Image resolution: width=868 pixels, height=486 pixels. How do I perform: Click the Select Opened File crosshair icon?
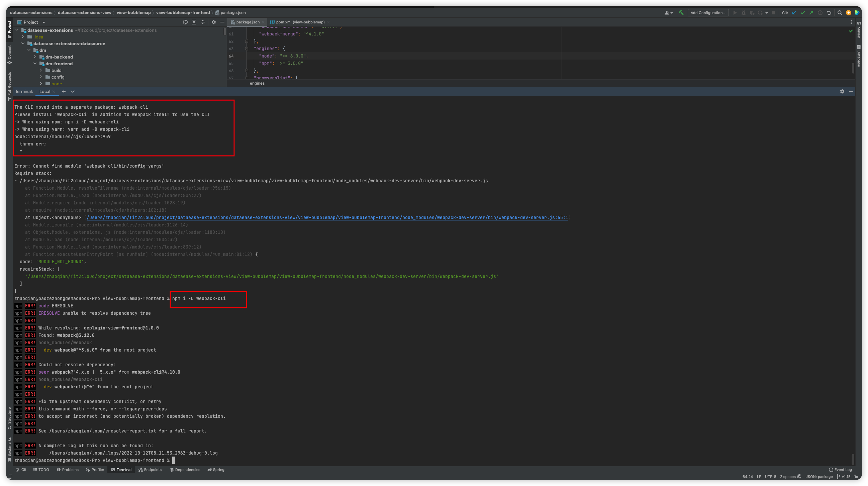(x=185, y=22)
